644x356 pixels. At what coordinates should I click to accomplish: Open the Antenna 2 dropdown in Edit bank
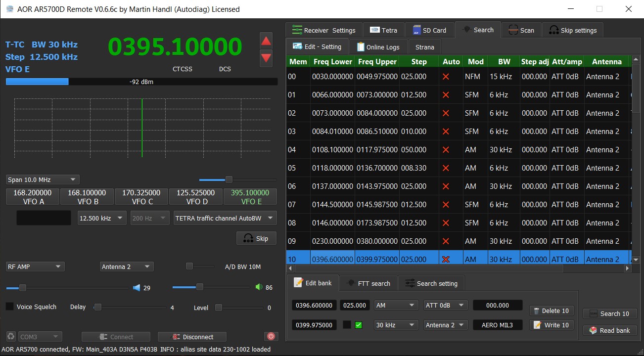click(446, 325)
